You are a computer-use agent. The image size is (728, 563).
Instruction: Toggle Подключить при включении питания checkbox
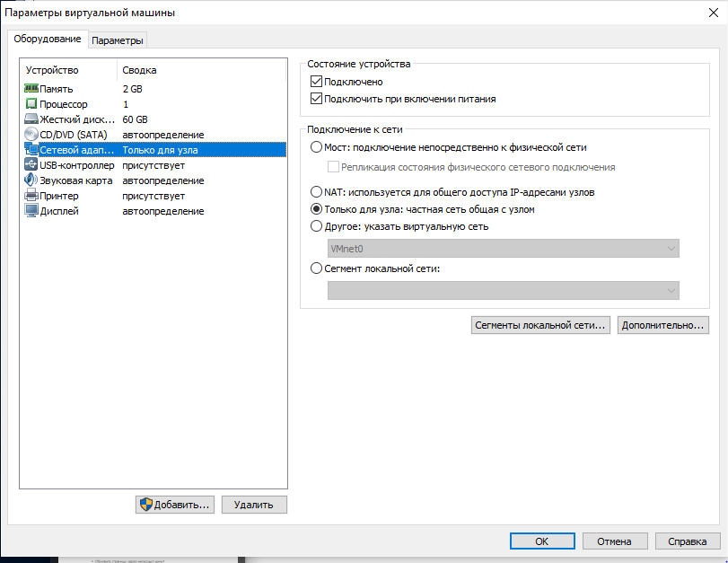coord(316,99)
